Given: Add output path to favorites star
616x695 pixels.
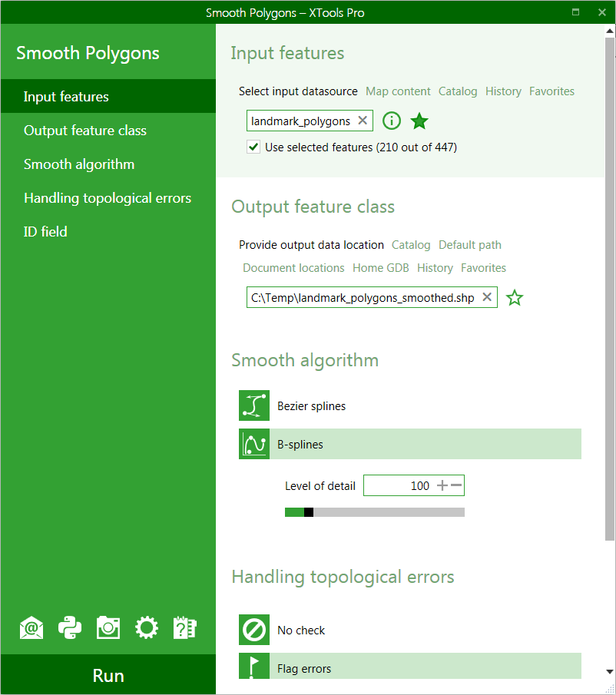Looking at the screenshot, I should pos(515,297).
